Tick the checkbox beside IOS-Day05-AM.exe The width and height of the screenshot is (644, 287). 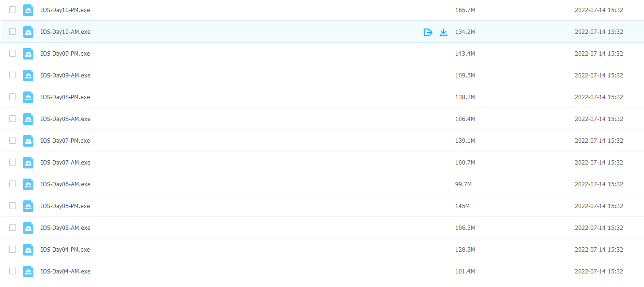click(13, 227)
